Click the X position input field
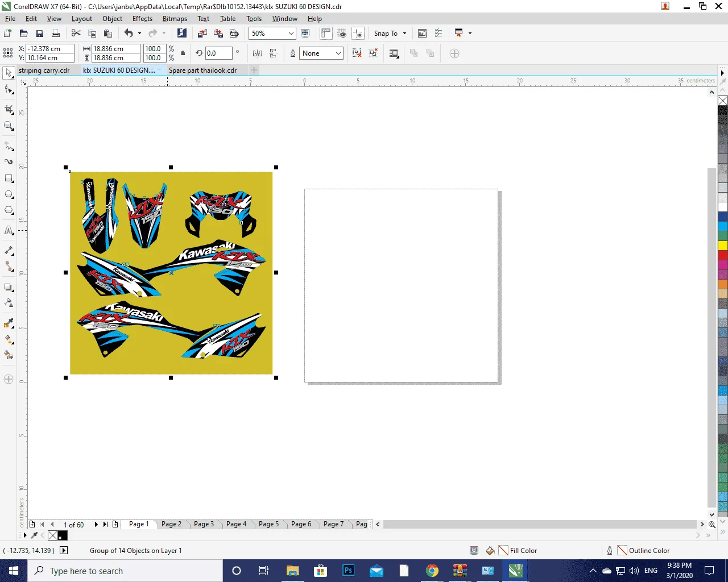Viewport: 728px width, 582px height. 50,49
